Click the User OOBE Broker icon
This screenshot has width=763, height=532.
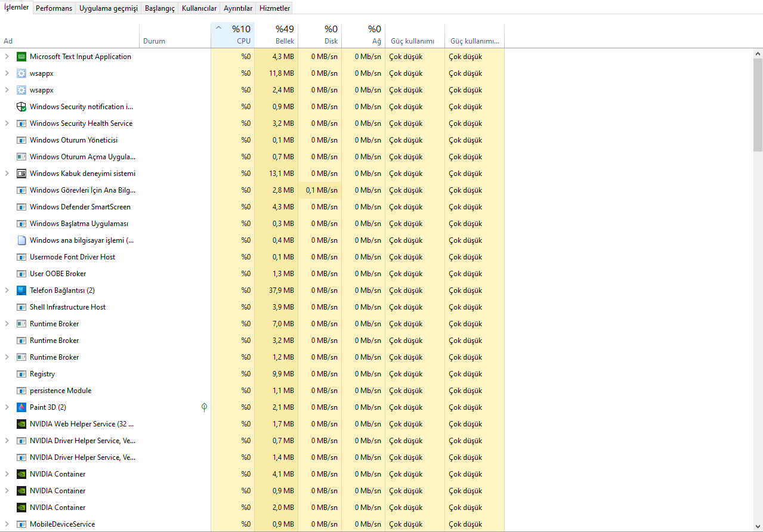(21, 274)
